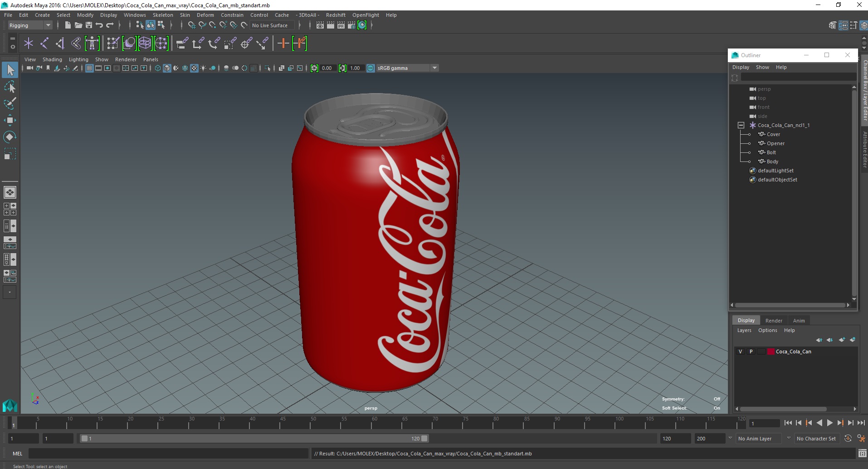Viewport: 868px width, 469px height.
Task: Click the Parent Constraint shelf icon
Action: coord(182,44)
